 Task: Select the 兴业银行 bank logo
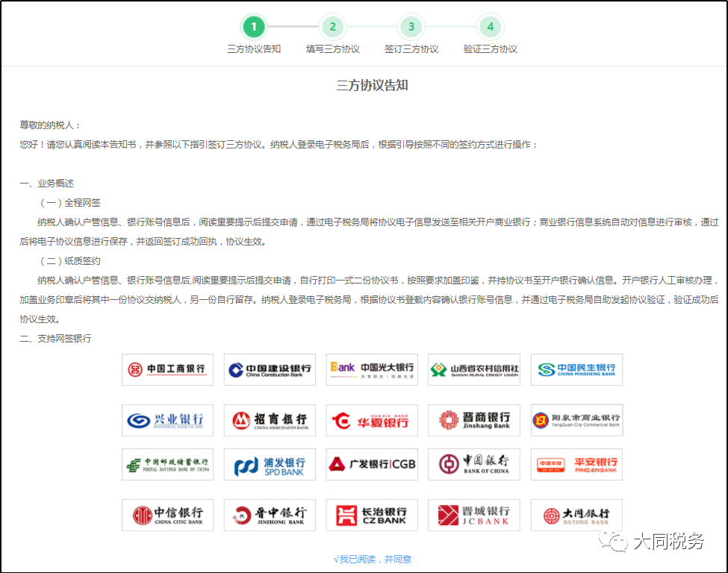[x=167, y=420]
